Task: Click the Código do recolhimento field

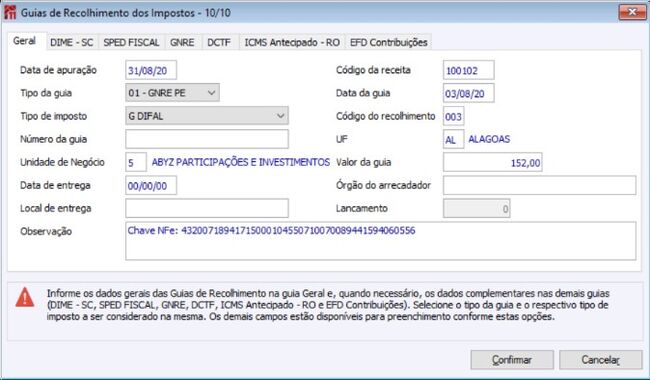Action: click(454, 116)
